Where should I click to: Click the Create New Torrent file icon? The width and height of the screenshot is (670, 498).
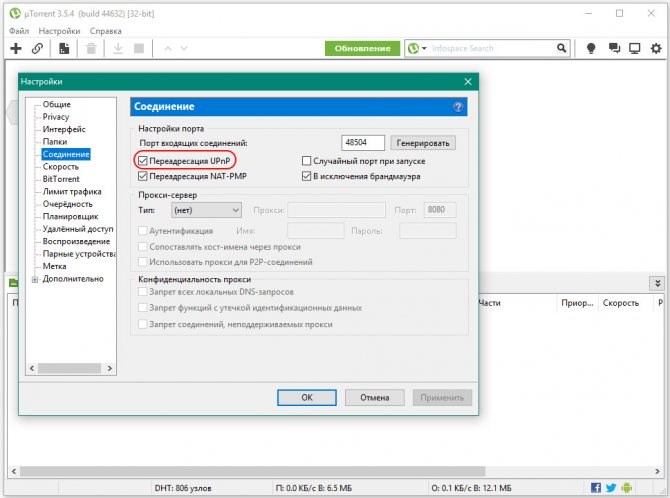point(64,48)
